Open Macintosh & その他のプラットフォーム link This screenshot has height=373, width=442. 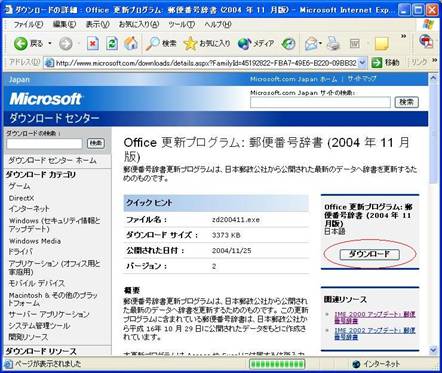[x=53, y=299]
